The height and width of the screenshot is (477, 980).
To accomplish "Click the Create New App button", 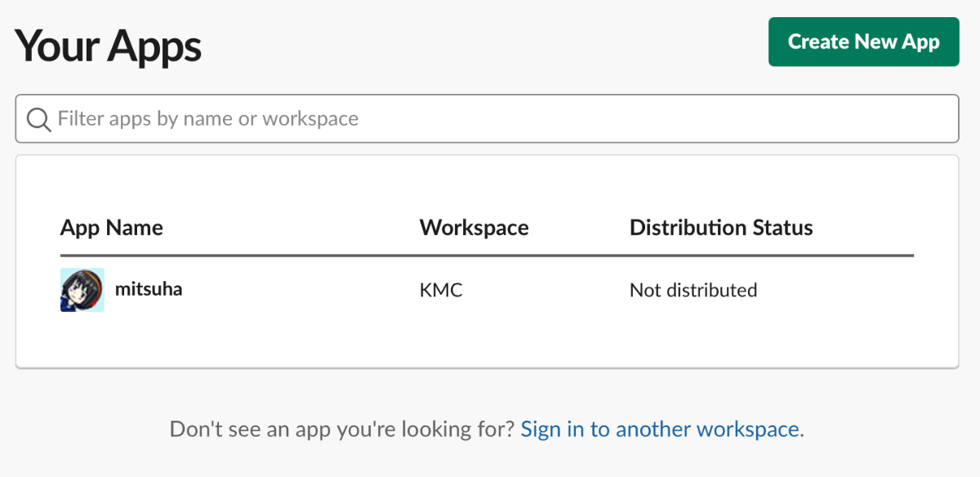I will [x=863, y=42].
